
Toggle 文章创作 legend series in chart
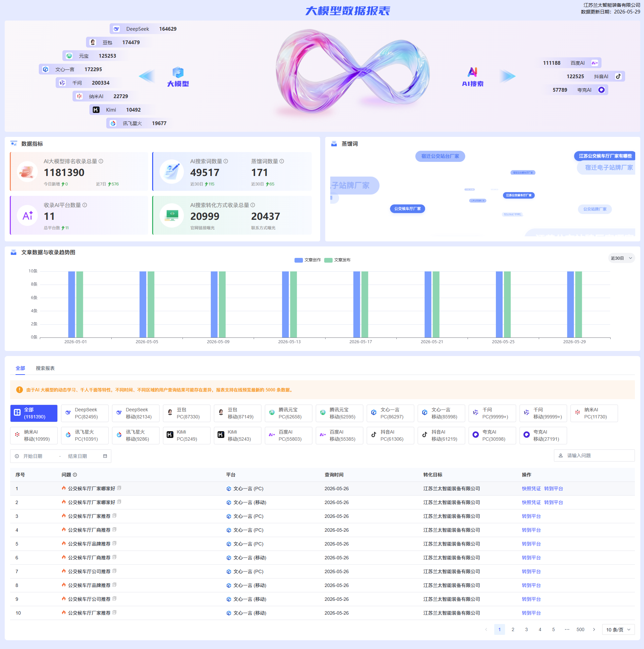[308, 260]
